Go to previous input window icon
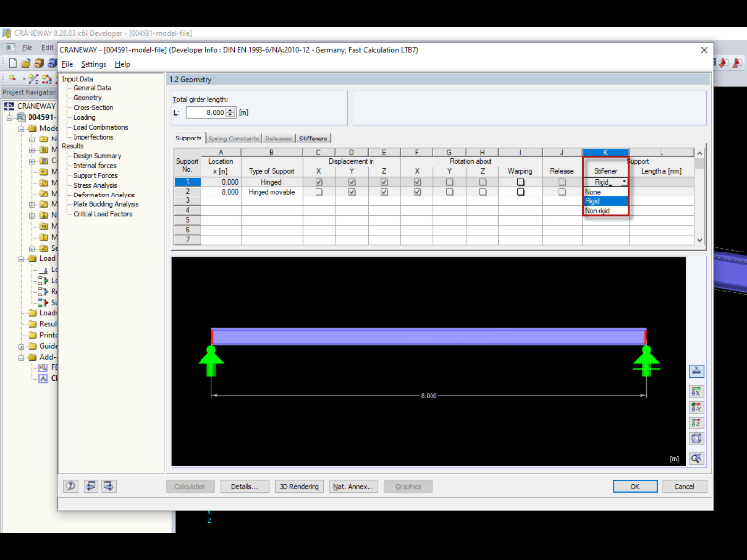Screen dimensions: 747x560 click(90, 486)
